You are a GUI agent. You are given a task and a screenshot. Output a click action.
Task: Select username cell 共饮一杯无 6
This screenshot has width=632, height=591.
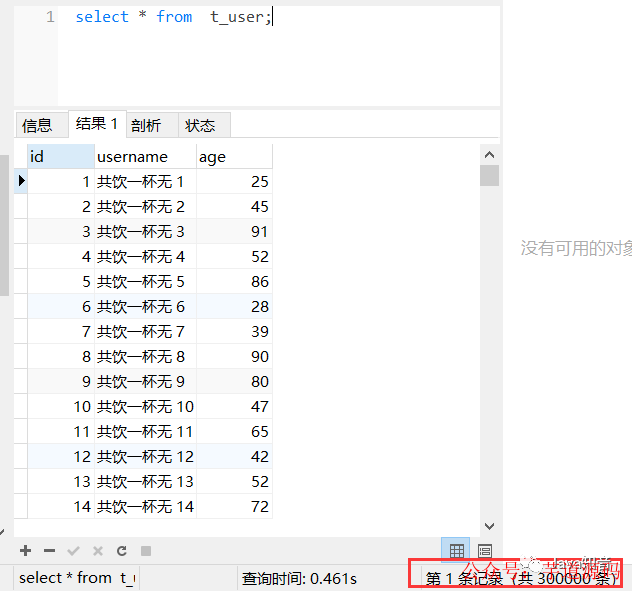tap(145, 306)
